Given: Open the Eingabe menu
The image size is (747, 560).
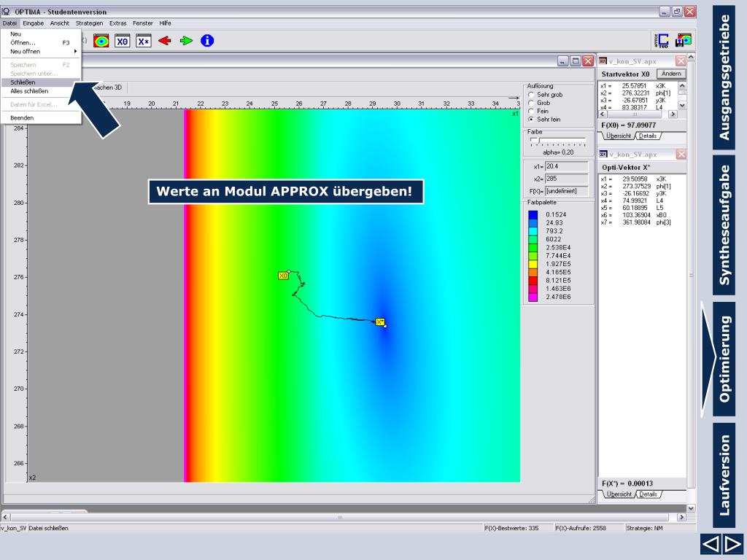Looking at the screenshot, I should pyautogui.click(x=34, y=23).
